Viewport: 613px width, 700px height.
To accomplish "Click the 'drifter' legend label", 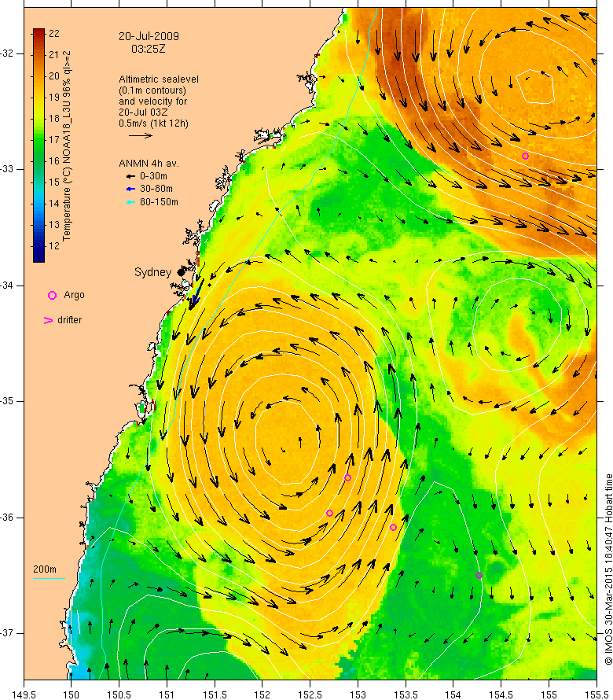I will (x=70, y=320).
